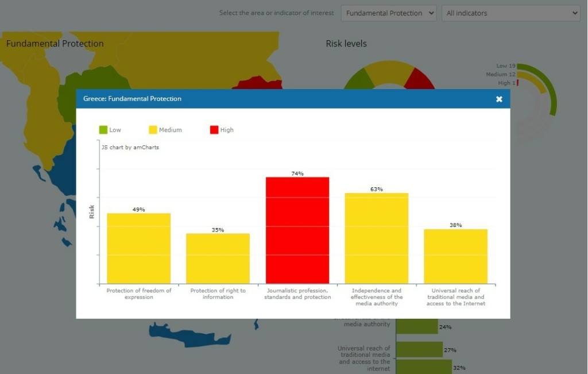
Task: Click the green 24% bar in background
Action: pos(417,326)
